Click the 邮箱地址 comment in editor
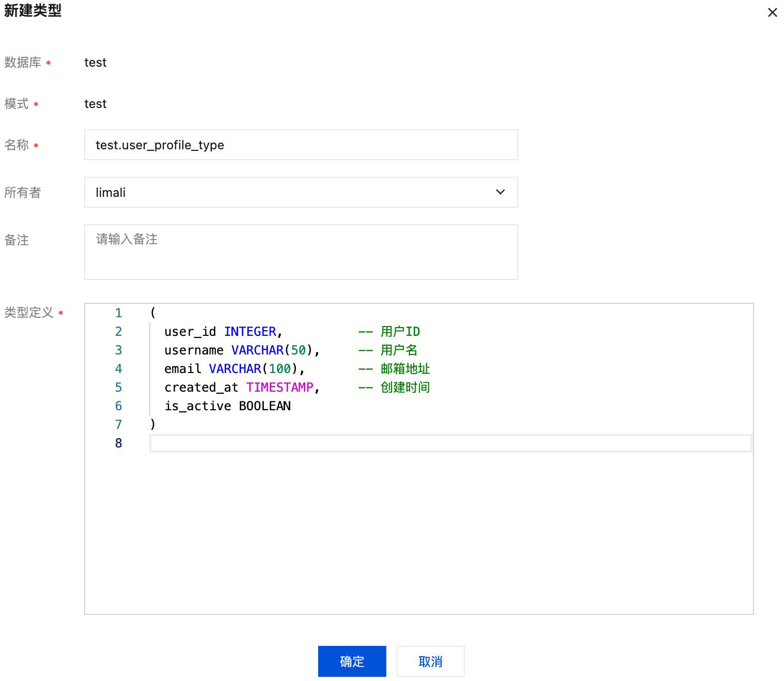The image size is (784, 681). point(405,369)
